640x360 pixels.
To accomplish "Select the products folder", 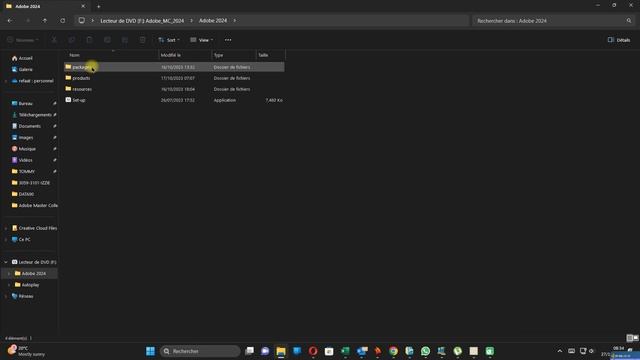I will point(174,78).
